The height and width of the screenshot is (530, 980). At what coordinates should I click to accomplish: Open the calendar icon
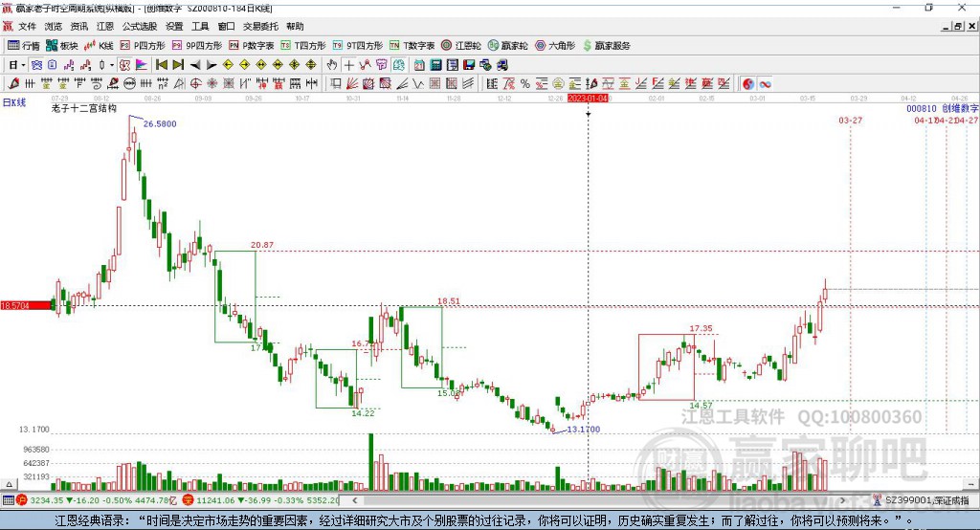[x=419, y=65]
